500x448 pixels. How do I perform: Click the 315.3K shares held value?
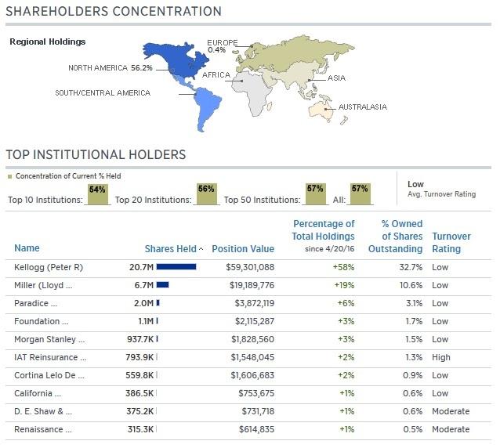tap(140, 429)
